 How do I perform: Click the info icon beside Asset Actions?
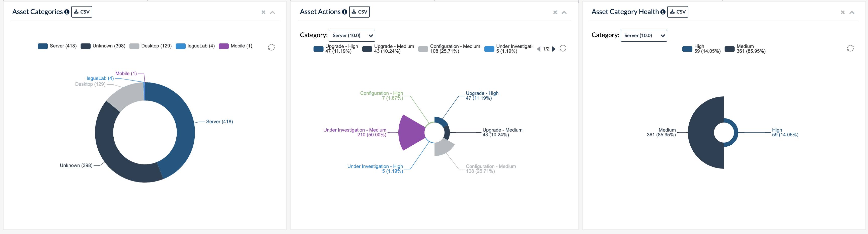pyautogui.click(x=344, y=12)
